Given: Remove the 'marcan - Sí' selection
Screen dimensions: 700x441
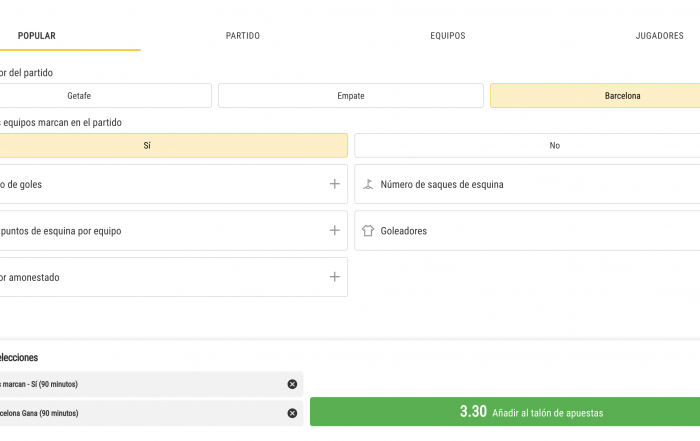Looking at the screenshot, I should (292, 384).
